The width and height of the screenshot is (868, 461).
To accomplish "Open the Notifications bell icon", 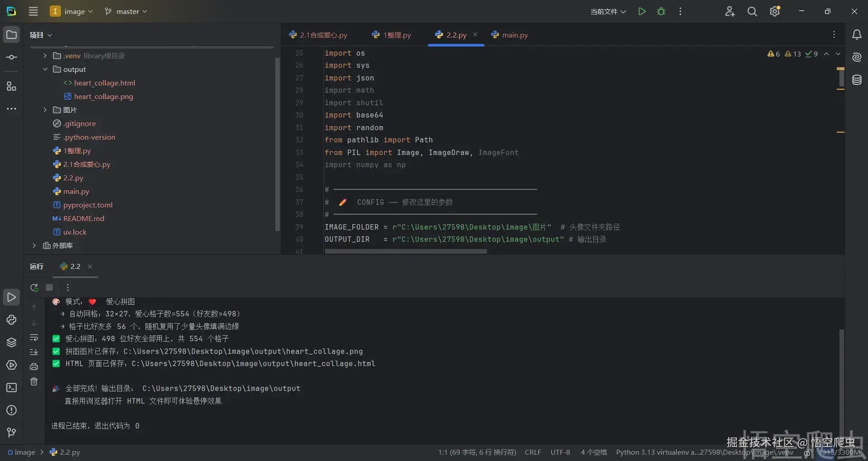I will pos(857,35).
